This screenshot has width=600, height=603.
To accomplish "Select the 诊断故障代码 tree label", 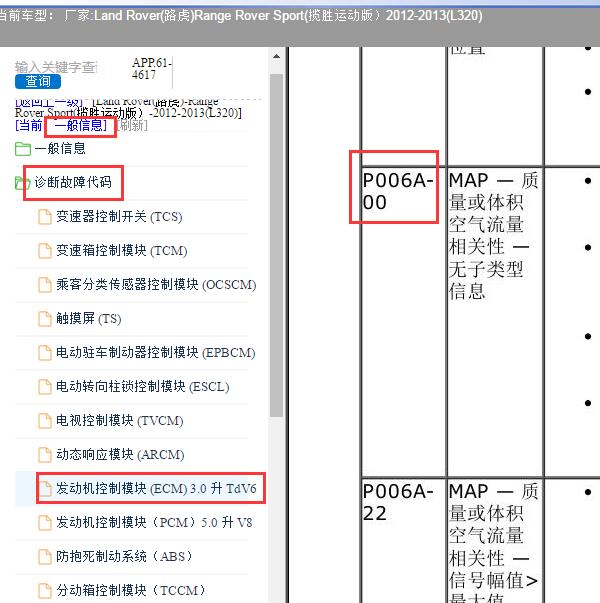I will pos(73,182).
